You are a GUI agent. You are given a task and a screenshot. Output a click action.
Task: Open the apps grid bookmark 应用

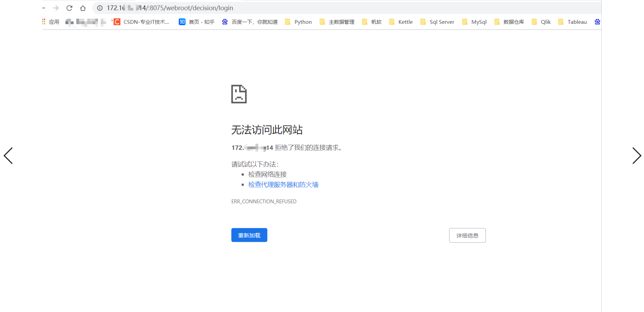tap(51, 22)
